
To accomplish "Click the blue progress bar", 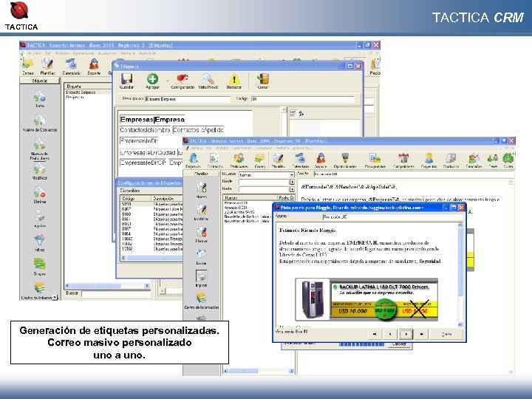I will tap(361, 344).
